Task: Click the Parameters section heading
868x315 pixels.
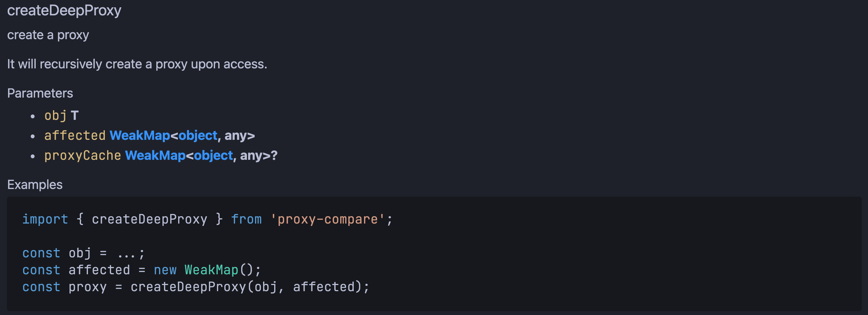Action: click(40, 93)
